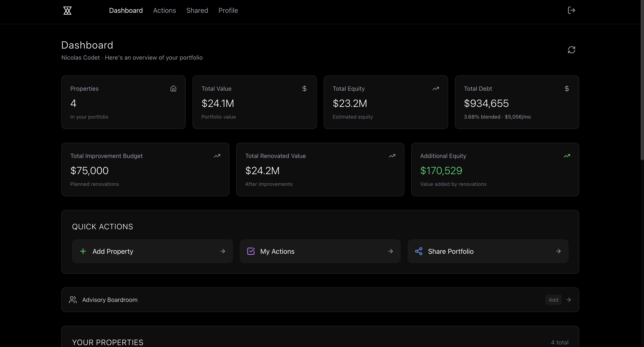
Task: Click the logout icon
Action: [571, 10]
